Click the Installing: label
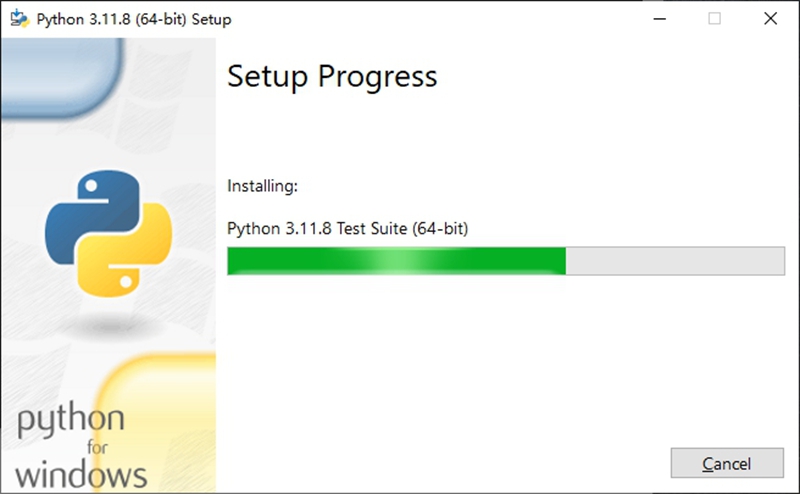800x494 pixels. click(x=262, y=186)
